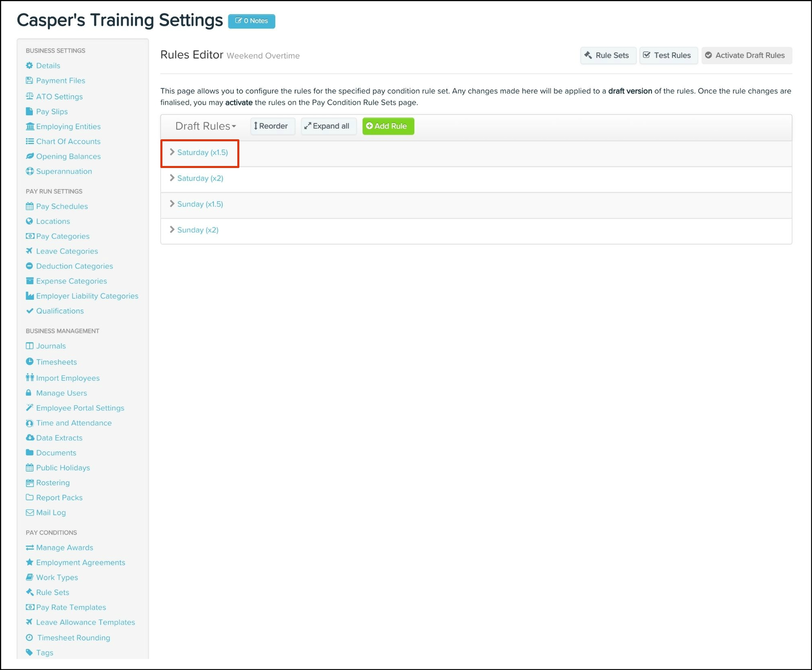Open the Draft Rules dropdown
The image size is (812, 670).
coord(205,126)
